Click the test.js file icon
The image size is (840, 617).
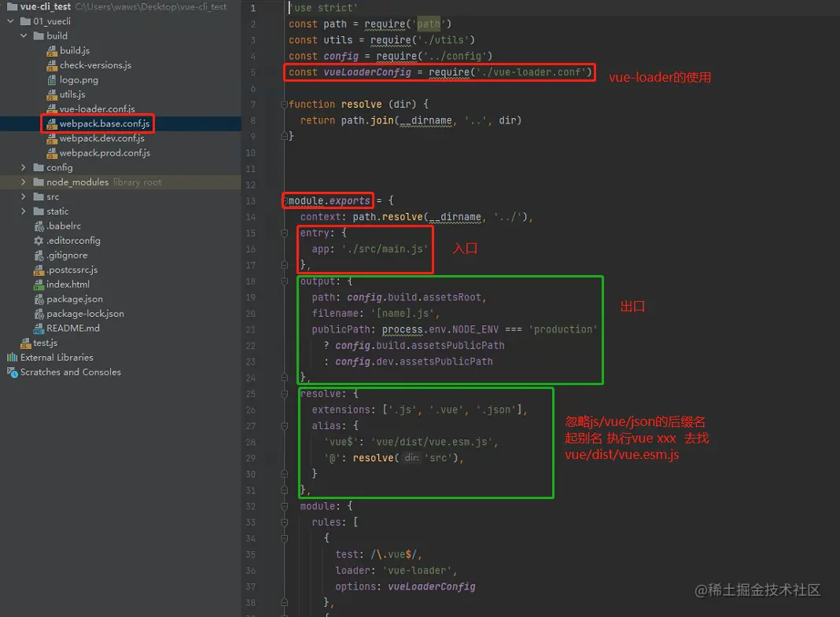(x=25, y=343)
